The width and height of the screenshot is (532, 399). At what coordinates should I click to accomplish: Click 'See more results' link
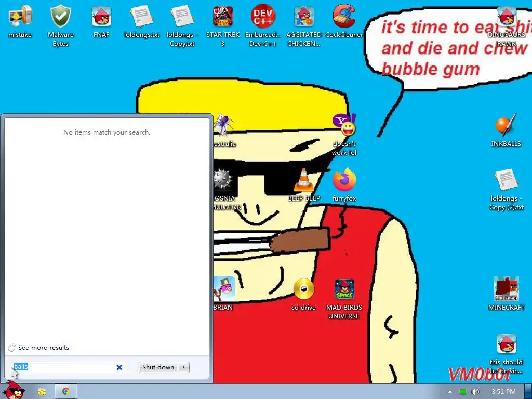tap(44, 348)
